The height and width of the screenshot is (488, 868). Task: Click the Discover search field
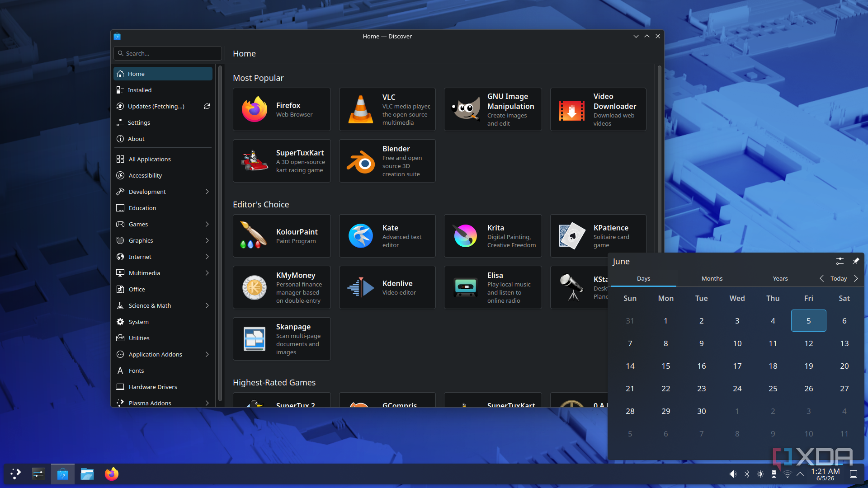(168, 53)
